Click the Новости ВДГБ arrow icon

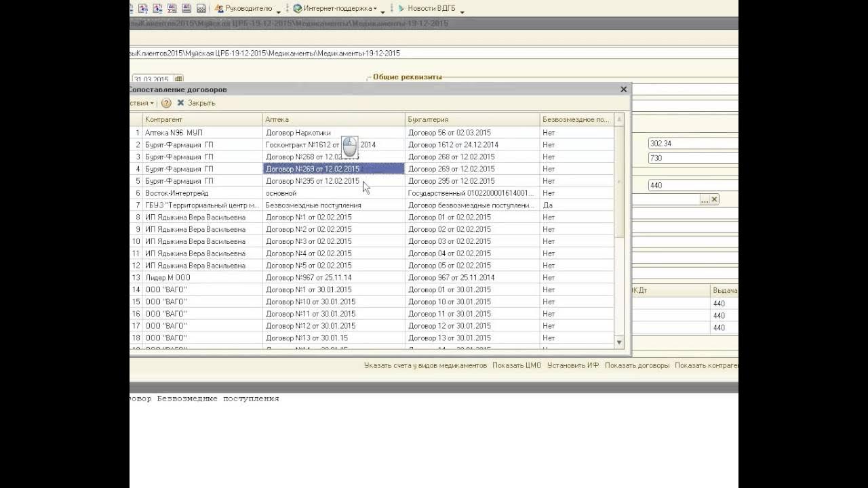401,9
